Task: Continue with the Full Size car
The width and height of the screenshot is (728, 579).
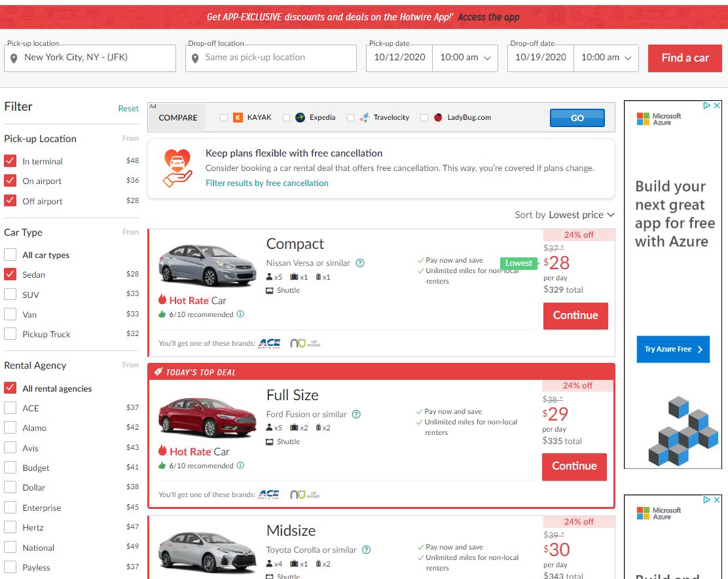Action: 574,466
